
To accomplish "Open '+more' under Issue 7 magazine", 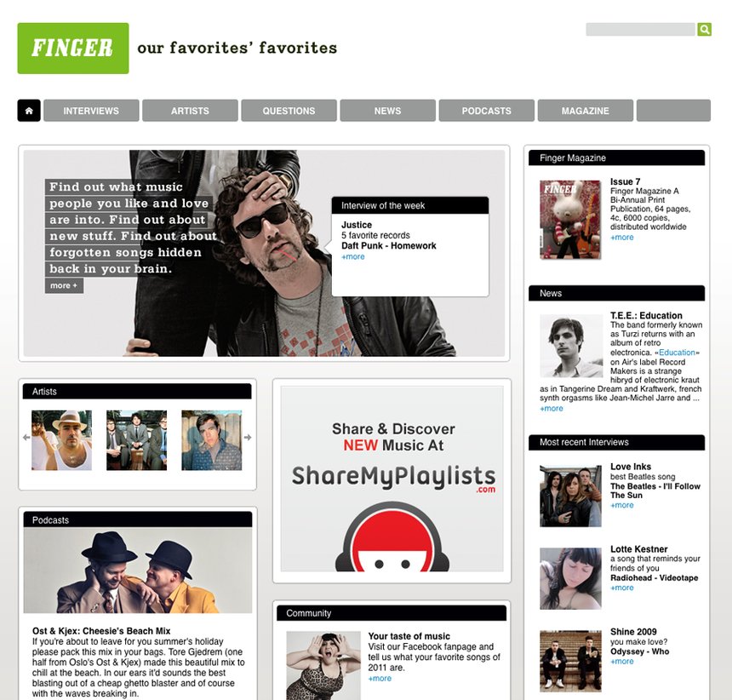I will pos(622,238).
